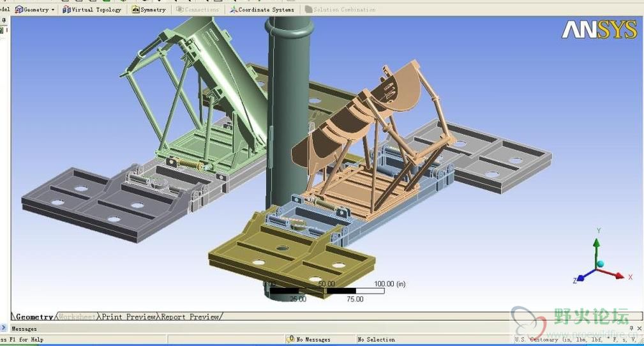Click the grayed-out Connections toolbar button
Viewport: 644px width, 346px height.
198,9
